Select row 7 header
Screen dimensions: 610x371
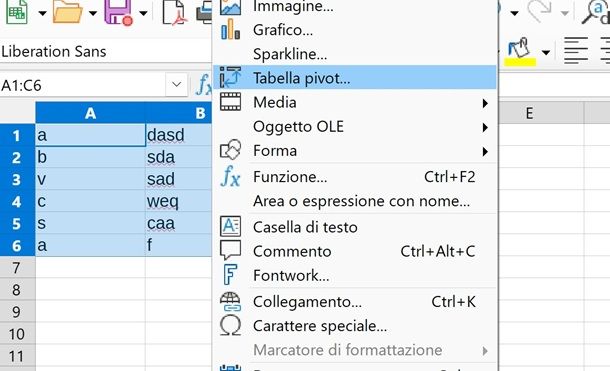click(17, 268)
